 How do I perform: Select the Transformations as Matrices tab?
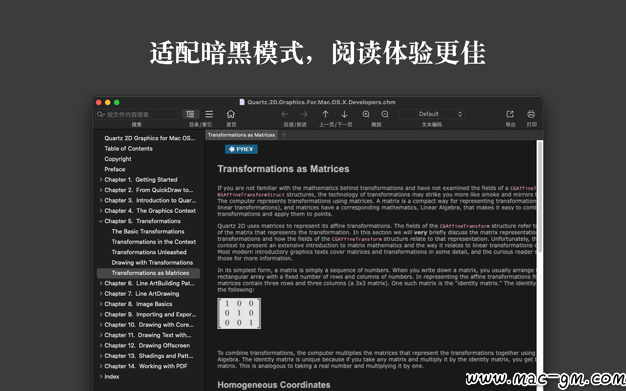[x=241, y=135]
